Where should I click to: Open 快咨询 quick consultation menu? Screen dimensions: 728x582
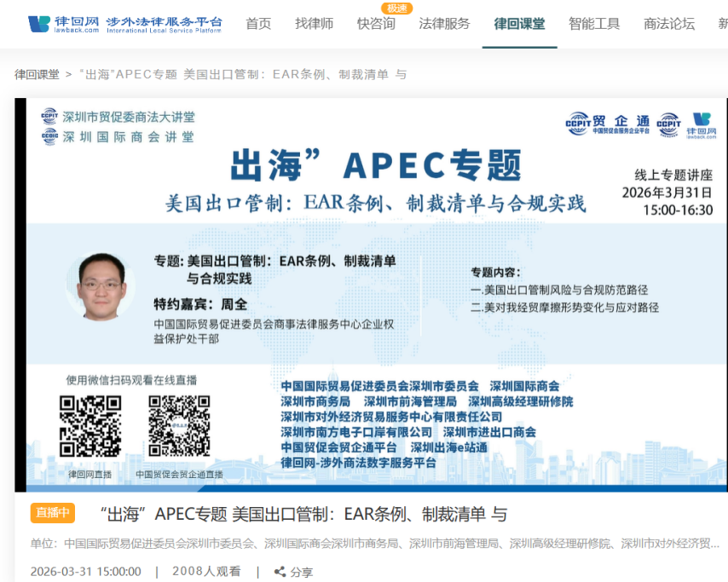376,24
